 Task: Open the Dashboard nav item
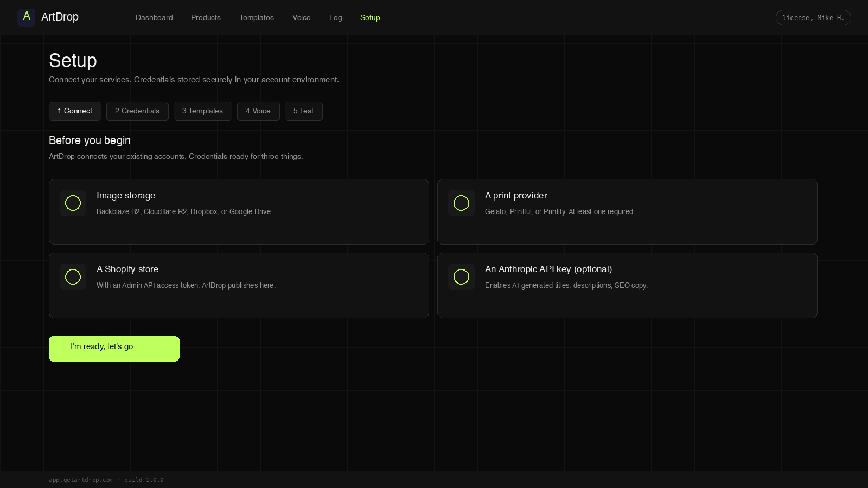154,17
